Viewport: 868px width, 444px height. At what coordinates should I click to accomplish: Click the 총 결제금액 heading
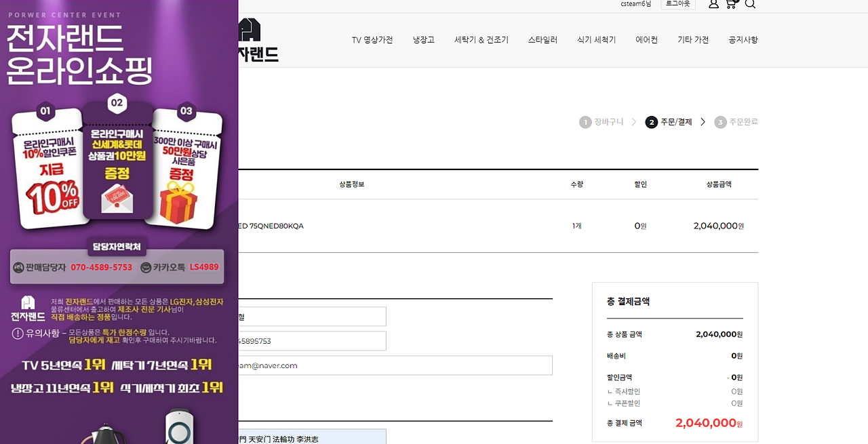pyautogui.click(x=629, y=302)
